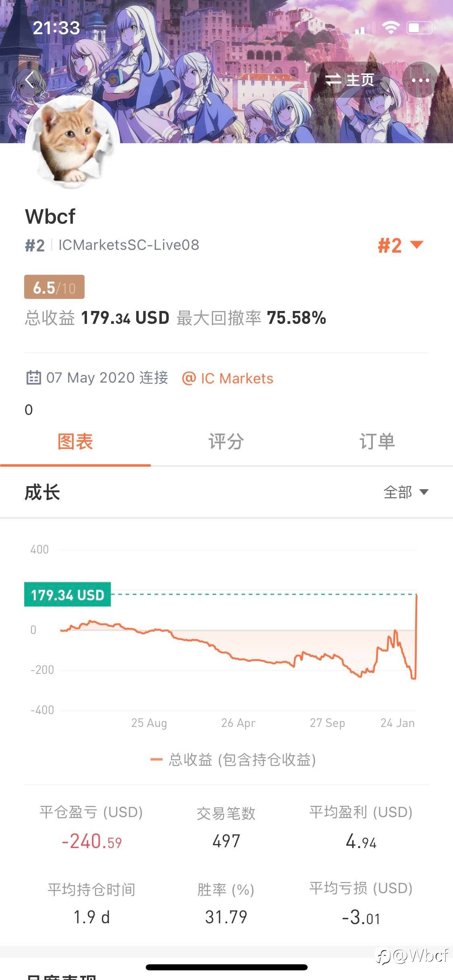Open the 全部 time range dropdown
This screenshot has height=980, width=453.
click(x=405, y=492)
